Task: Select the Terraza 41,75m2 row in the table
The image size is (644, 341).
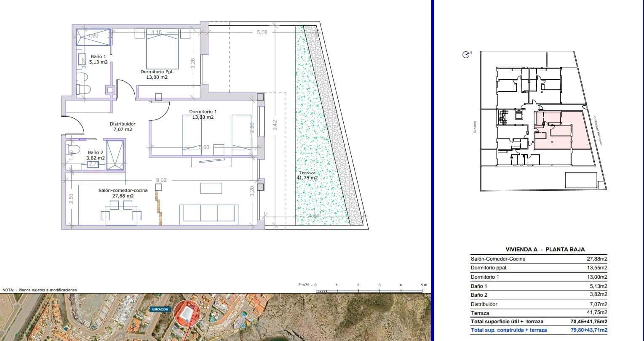Action: click(538, 313)
